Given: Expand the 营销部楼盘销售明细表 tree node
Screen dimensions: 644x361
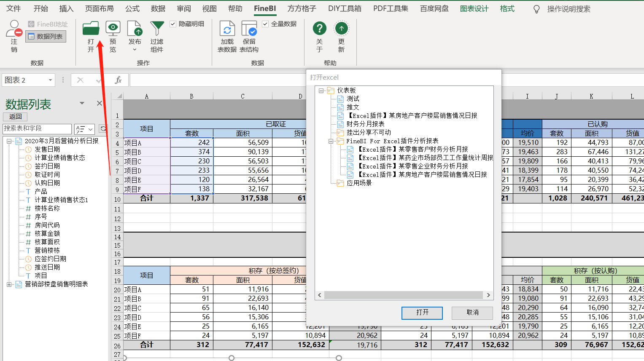Looking at the screenshot, I should (x=9, y=284).
